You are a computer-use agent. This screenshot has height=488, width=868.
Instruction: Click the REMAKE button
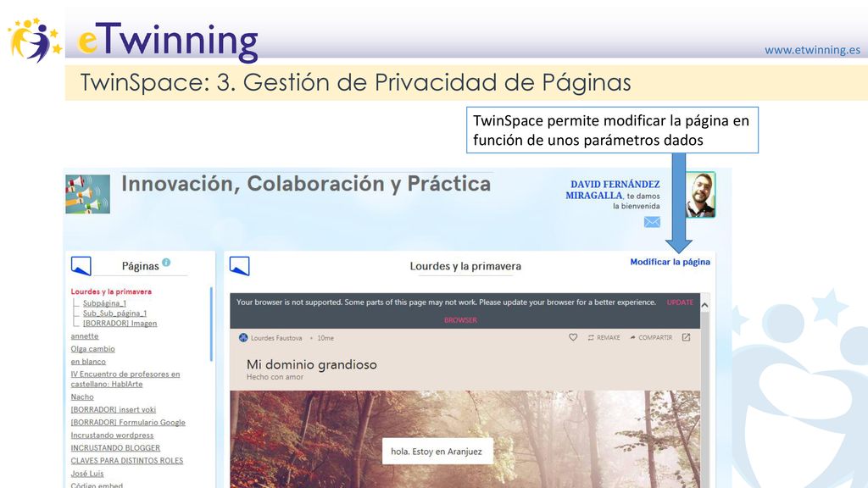(x=604, y=337)
